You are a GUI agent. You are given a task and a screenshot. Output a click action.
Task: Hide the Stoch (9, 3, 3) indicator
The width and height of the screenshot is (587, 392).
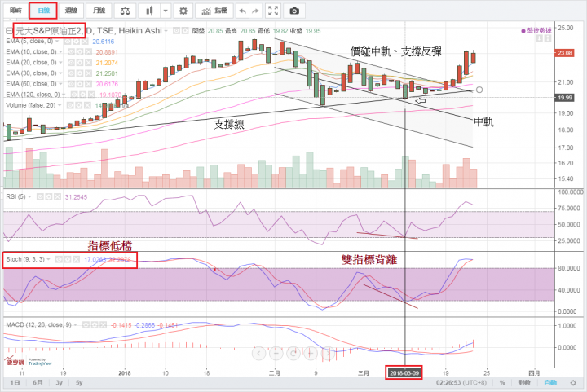(x=60, y=259)
